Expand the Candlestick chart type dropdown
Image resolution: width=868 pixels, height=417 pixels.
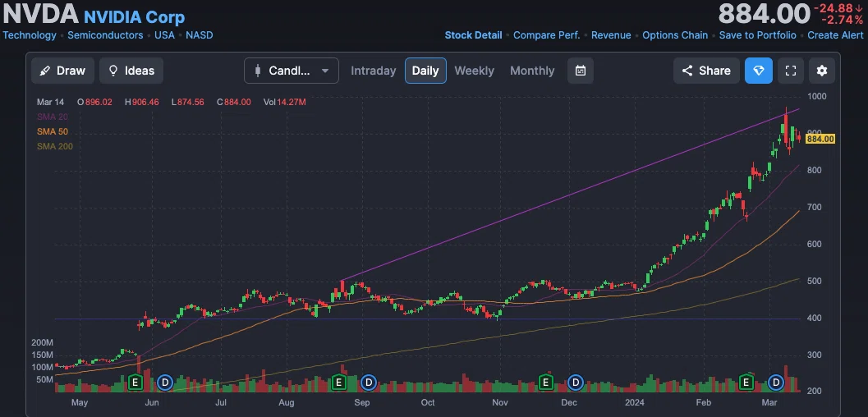click(x=292, y=71)
